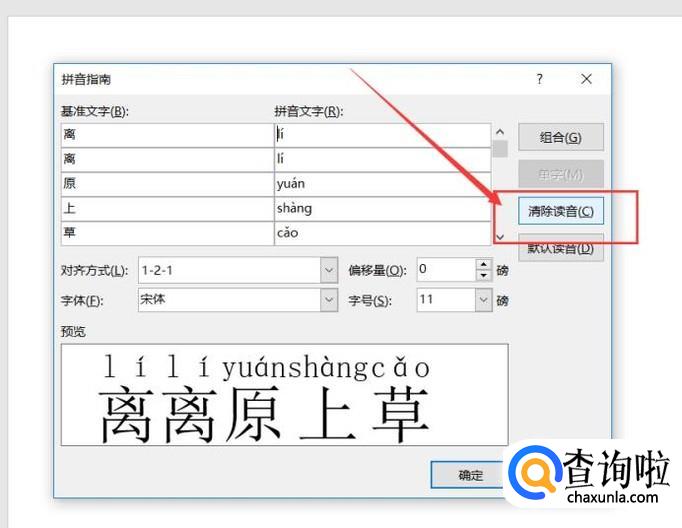Image resolution: width=682 pixels, height=528 pixels.
Task: Expand the 字体 dropdown showing 宋体
Action: point(329,300)
